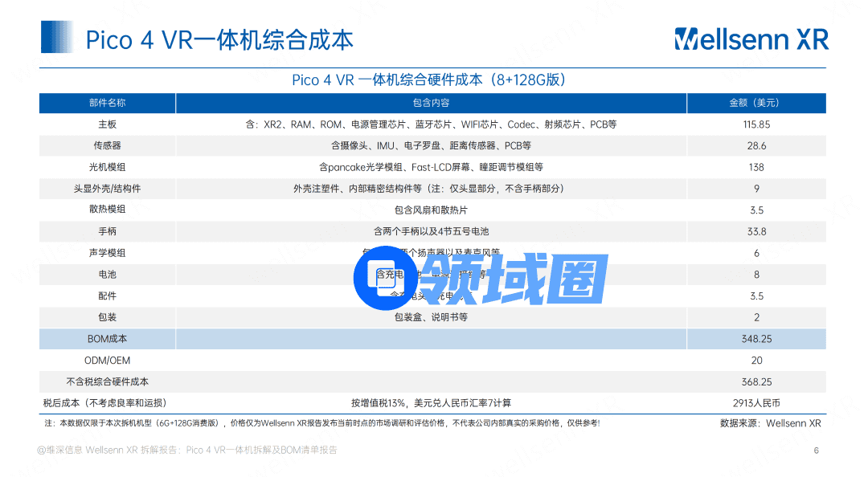Select the slide title Pico 4 VR一体机综合成本

(219, 39)
